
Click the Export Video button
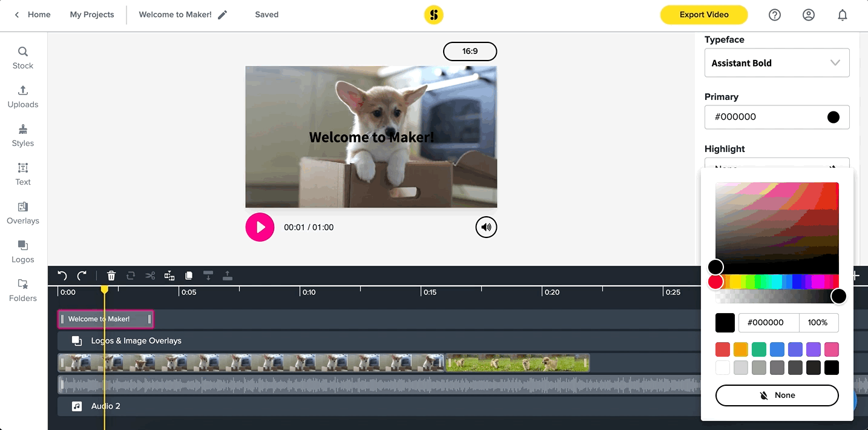(x=704, y=15)
